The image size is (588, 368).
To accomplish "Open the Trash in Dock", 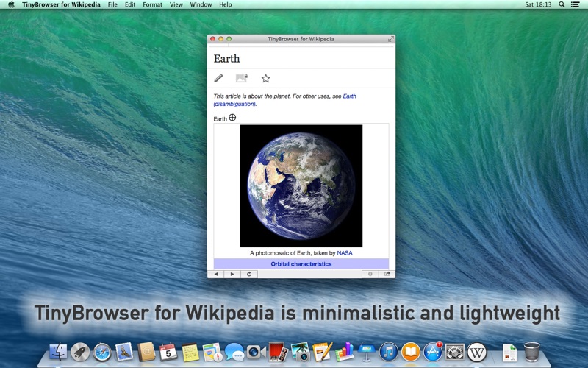I will [x=531, y=353].
